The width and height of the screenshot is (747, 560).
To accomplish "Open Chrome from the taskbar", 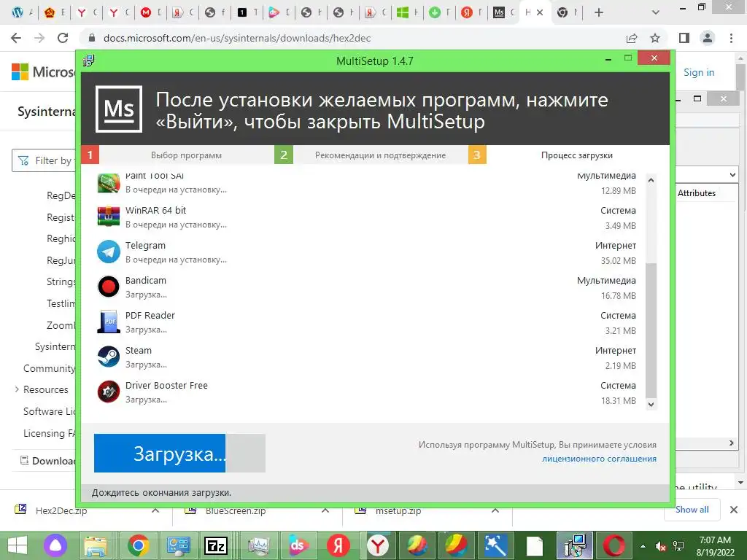I will (139, 545).
